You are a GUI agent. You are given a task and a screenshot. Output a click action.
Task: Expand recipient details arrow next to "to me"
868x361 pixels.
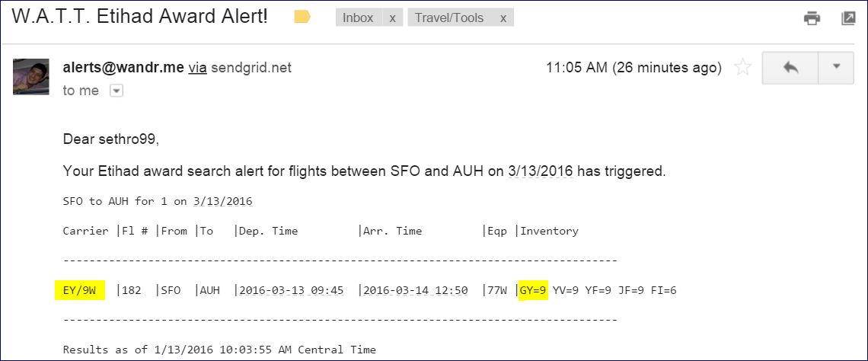click(116, 91)
